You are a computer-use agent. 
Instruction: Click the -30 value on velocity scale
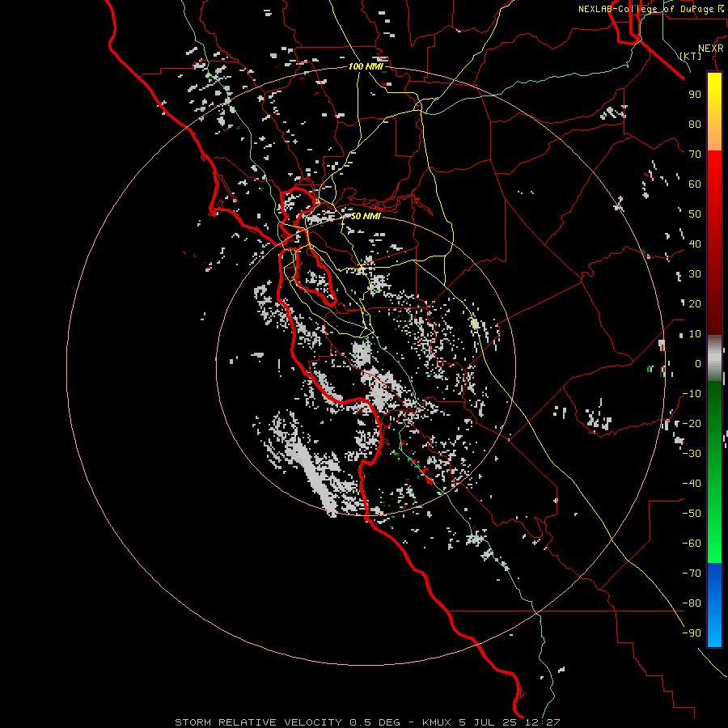[692, 454]
